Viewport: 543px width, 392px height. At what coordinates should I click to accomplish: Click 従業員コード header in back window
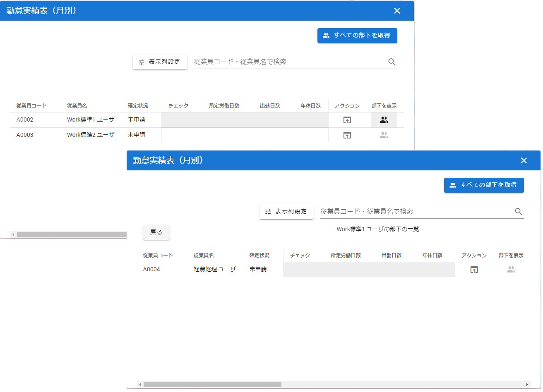31,106
